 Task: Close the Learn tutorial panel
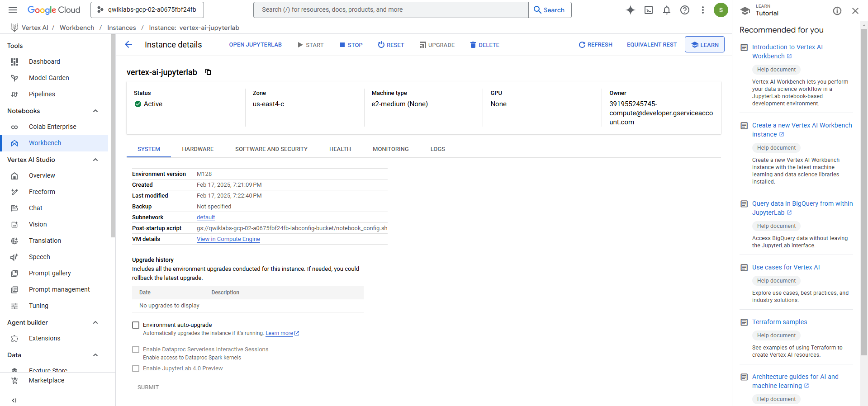[x=855, y=11]
